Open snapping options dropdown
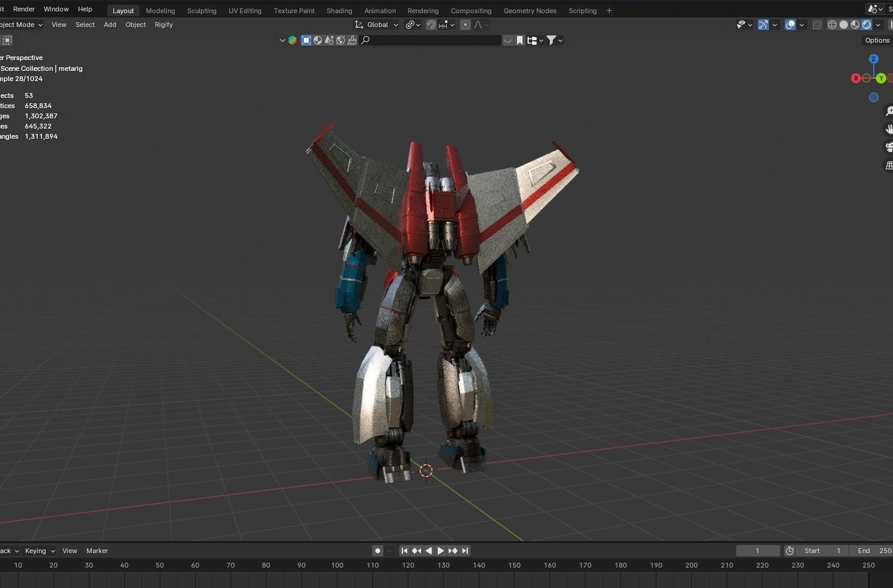The width and height of the screenshot is (893, 588). (447, 25)
